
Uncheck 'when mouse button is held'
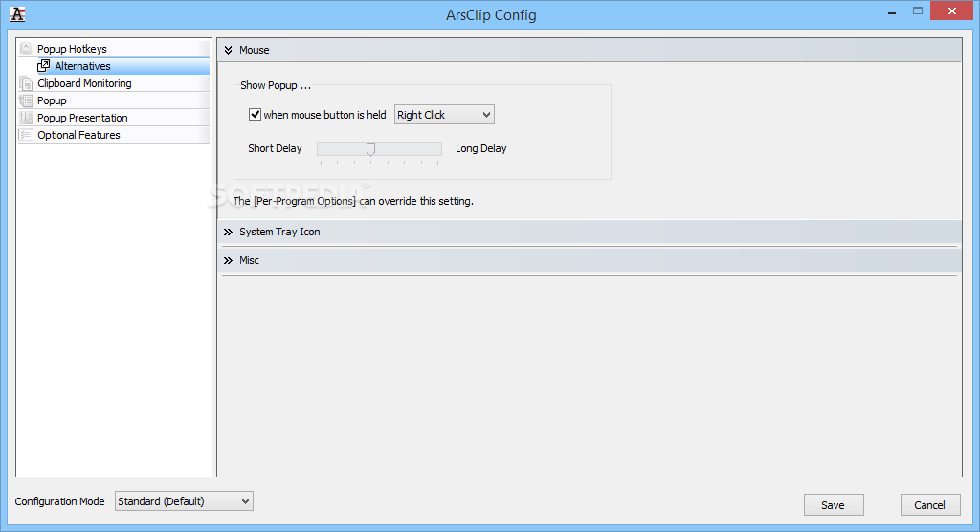pos(255,115)
